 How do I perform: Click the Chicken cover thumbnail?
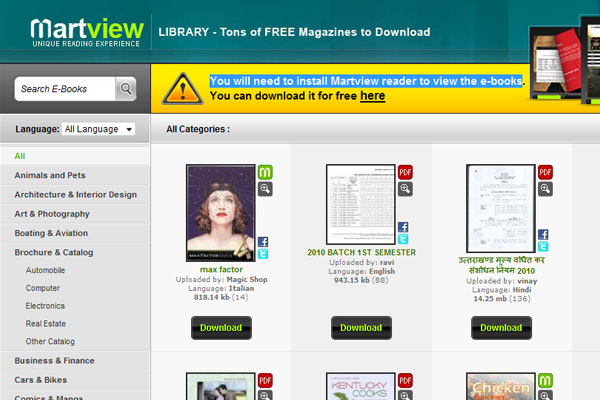tap(501, 386)
